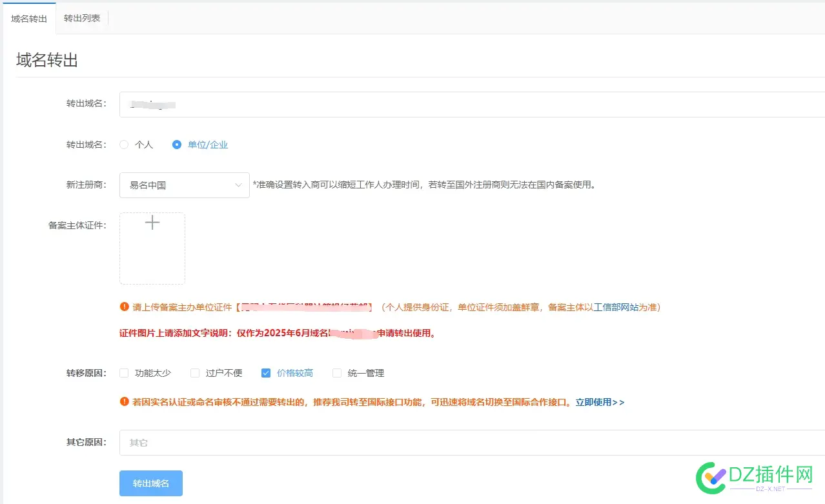The height and width of the screenshot is (504, 825).
Task: Click the 转出域名 submit button
Action: [x=150, y=483]
